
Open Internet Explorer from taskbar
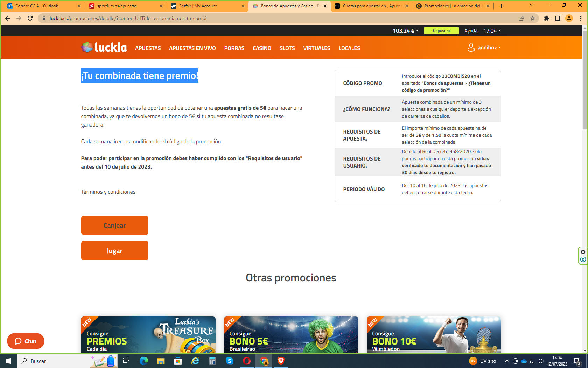point(195,361)
